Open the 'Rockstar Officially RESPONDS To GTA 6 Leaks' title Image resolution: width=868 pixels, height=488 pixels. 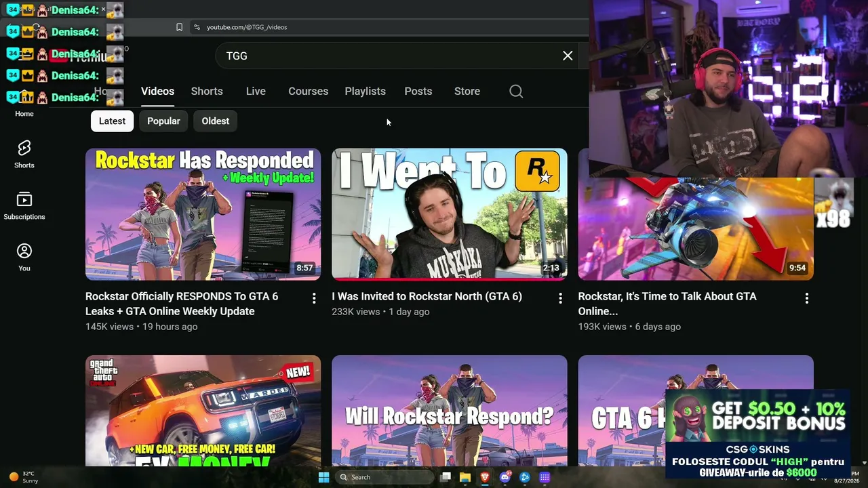[x=182, y=304]
